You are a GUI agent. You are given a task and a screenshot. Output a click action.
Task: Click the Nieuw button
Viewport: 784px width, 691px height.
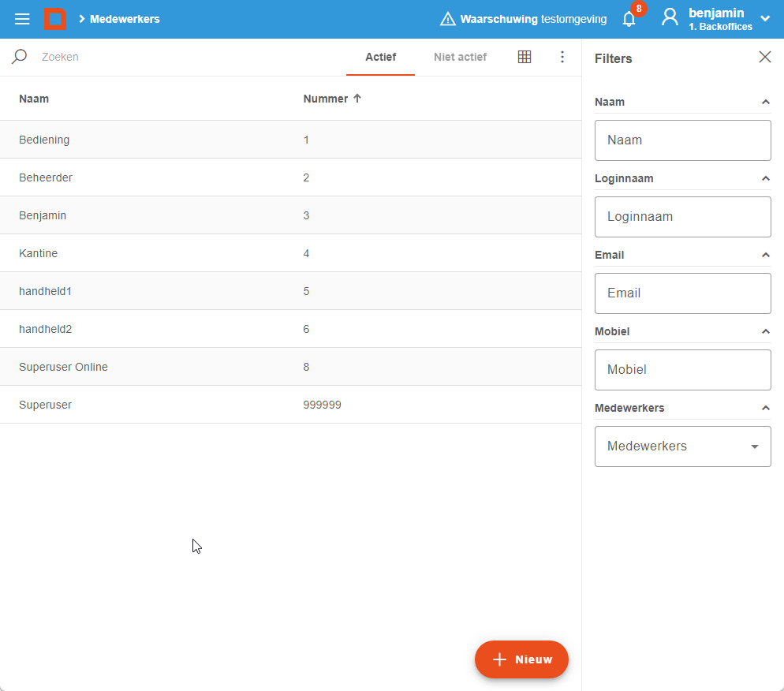[x=521, y=659]
